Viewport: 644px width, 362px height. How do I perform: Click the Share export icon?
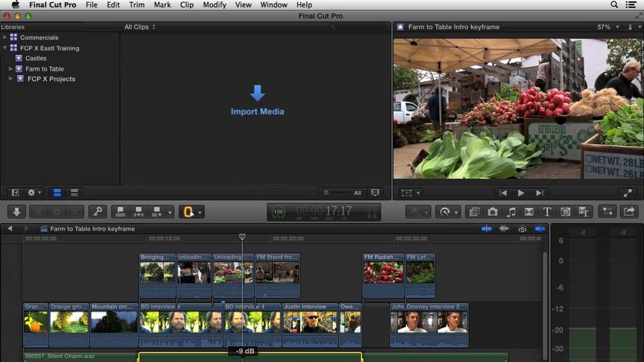click(x=629, y=212)
